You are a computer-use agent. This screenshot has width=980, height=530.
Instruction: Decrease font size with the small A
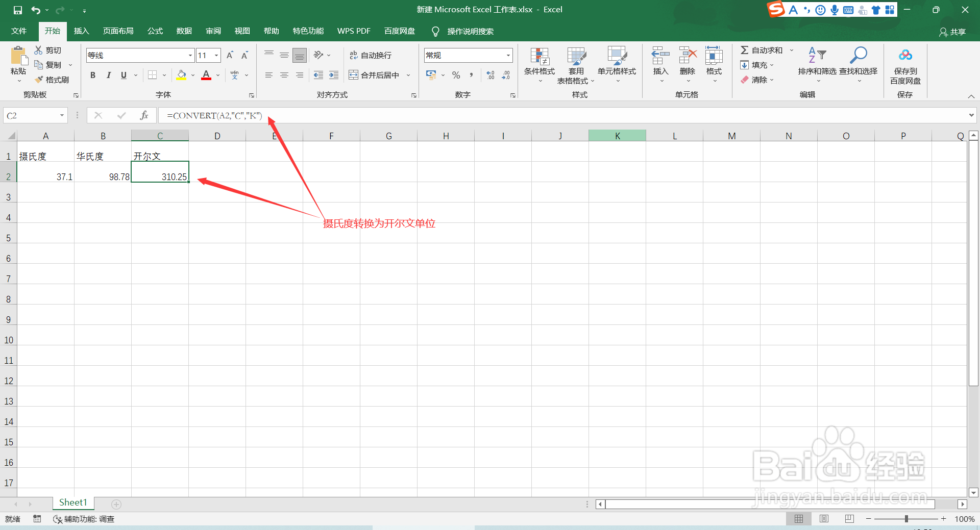[244, 55]
